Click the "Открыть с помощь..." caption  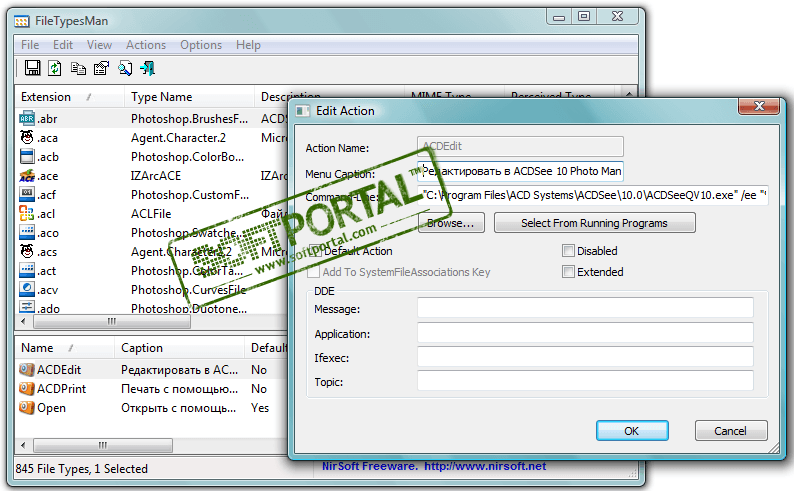coord(178,408)
